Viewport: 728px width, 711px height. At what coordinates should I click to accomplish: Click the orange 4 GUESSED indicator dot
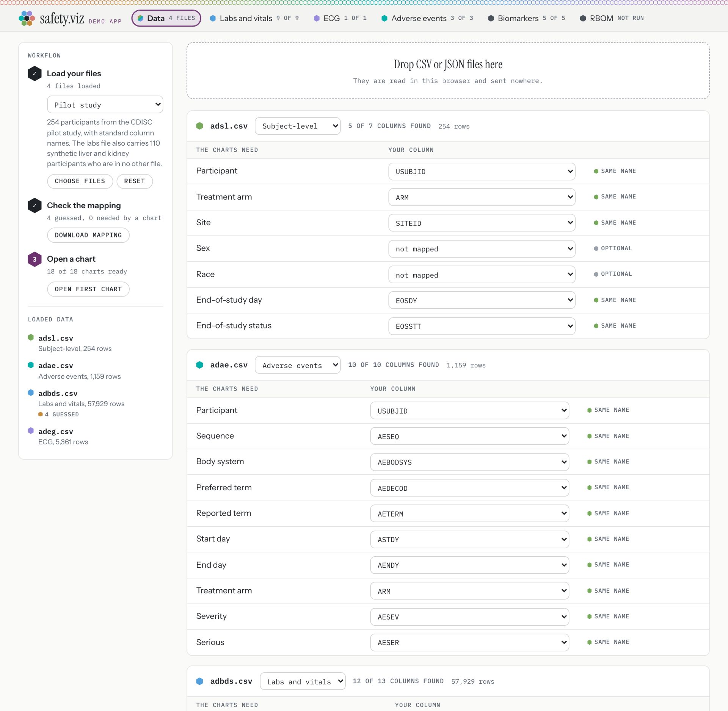point(41,414)
